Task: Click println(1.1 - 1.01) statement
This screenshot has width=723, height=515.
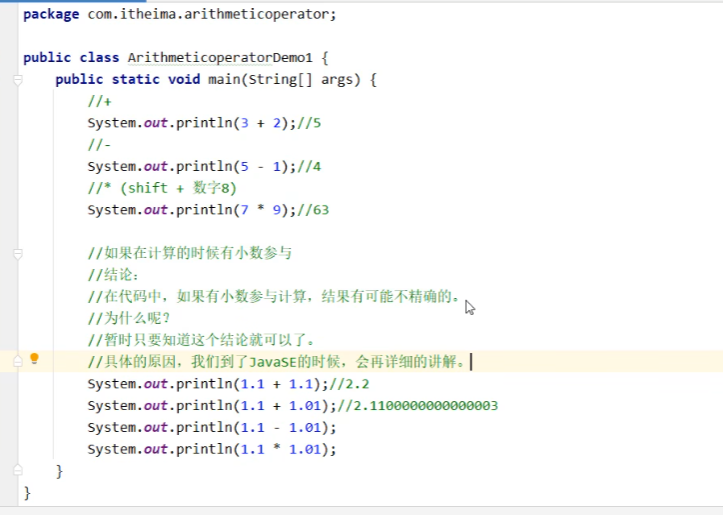Action: coord(212,427)
